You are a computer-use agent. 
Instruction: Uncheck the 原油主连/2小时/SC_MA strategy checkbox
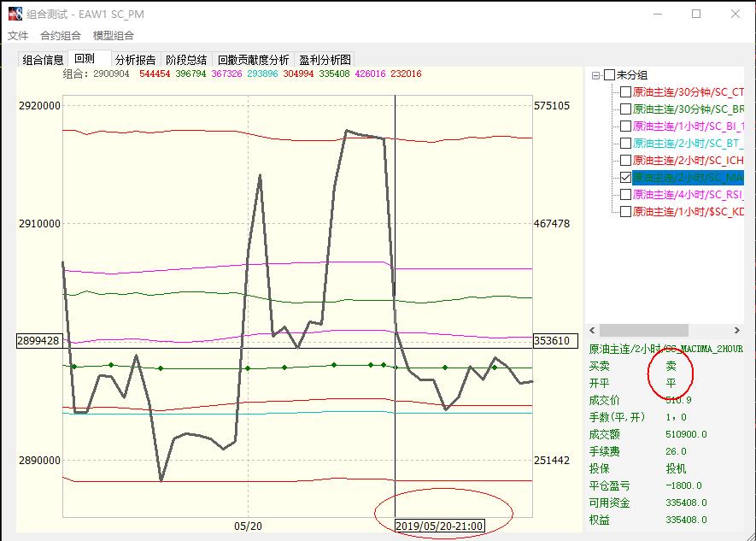coord(626,178)
